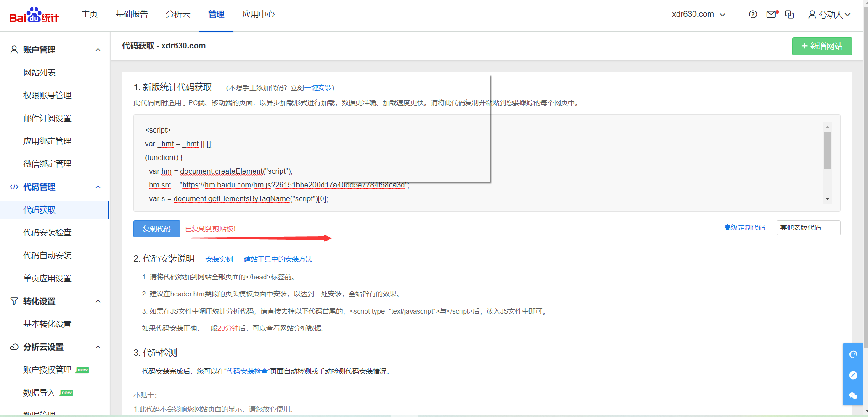Click the <script> line in code box

coord(158,130)
